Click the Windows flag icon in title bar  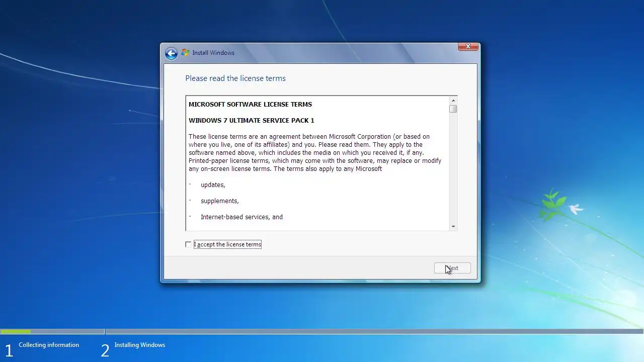[x=185, y=53]
